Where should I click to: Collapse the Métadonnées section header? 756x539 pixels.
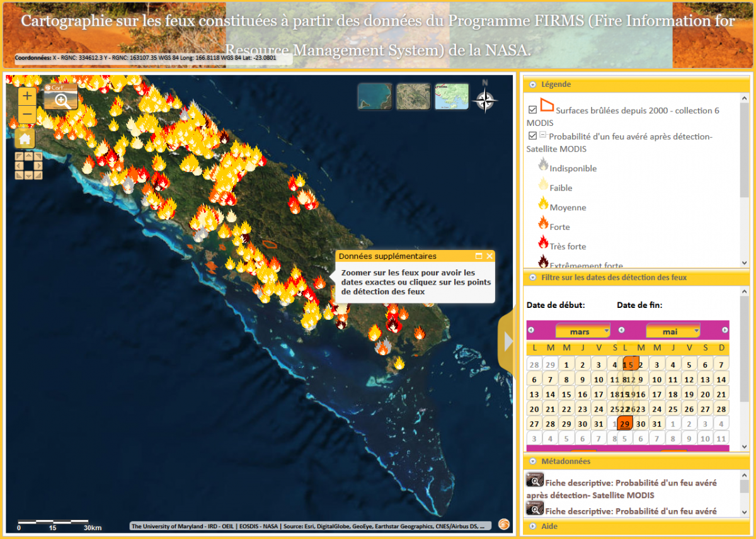tap(565, 461)
